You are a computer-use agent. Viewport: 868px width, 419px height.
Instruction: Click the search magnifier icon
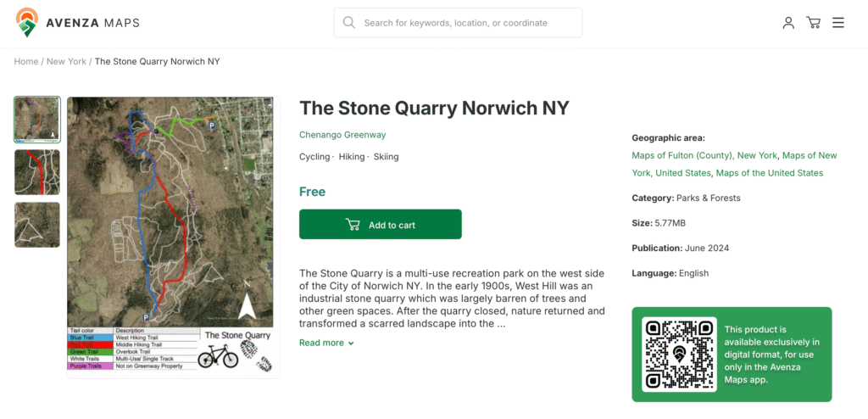point(348,23)
